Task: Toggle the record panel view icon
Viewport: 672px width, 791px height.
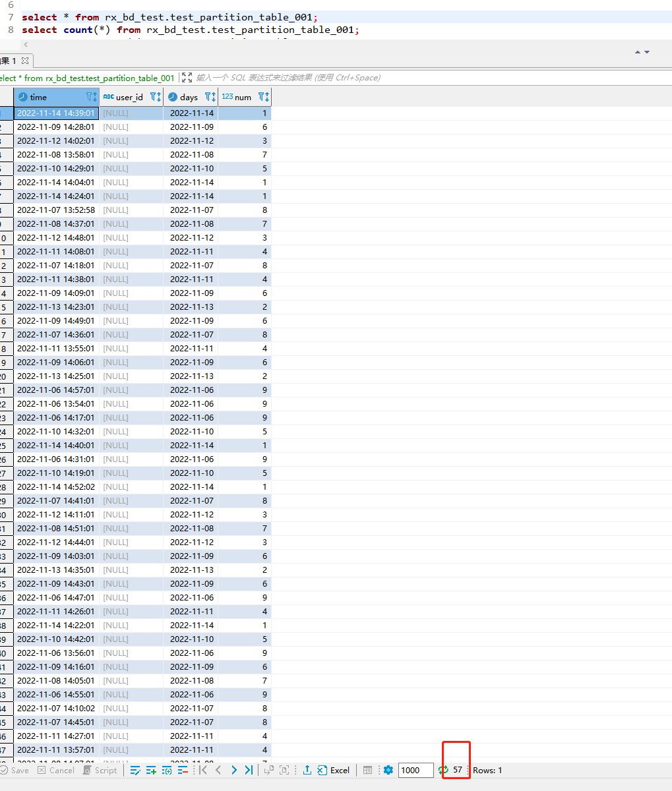Action: coord(368,770)
